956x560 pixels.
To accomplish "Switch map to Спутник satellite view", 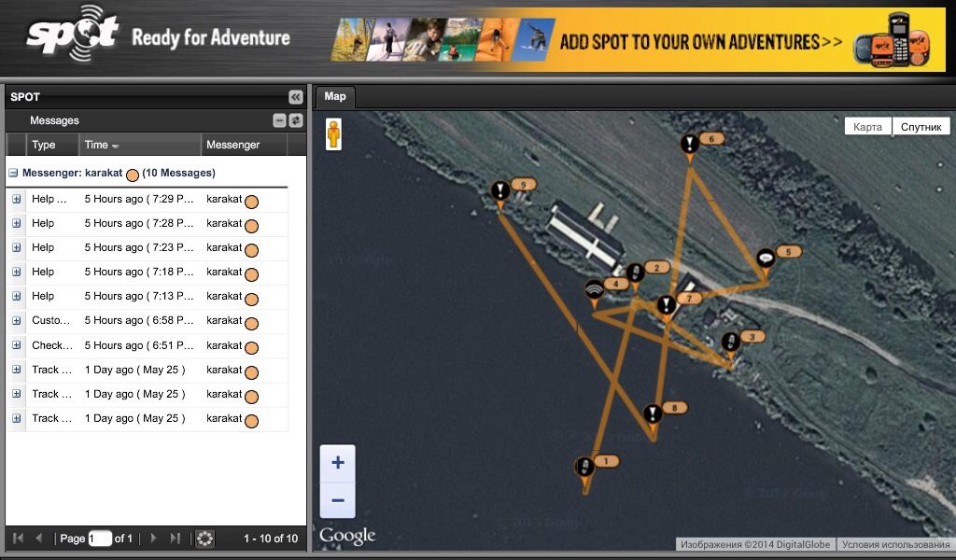I will [x=921, y=127].
